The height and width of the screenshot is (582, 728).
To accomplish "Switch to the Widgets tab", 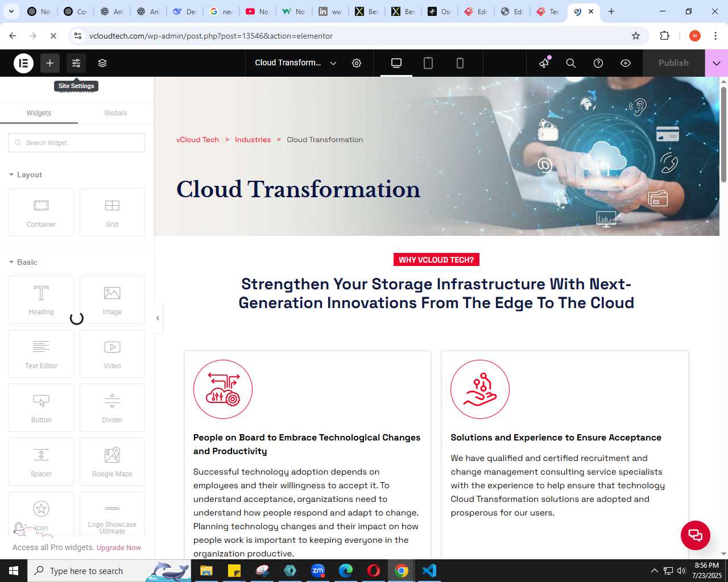I will pos(39,113).
